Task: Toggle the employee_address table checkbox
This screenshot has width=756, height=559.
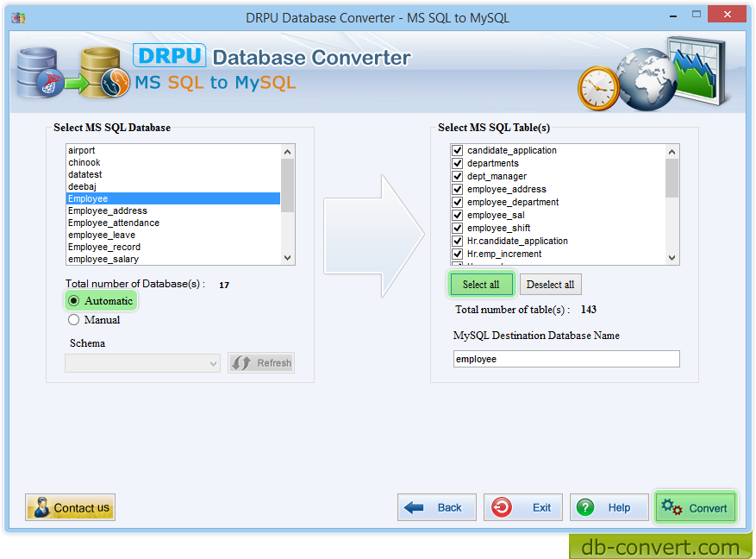Action: pyautogui.click(x=458, y=189)
